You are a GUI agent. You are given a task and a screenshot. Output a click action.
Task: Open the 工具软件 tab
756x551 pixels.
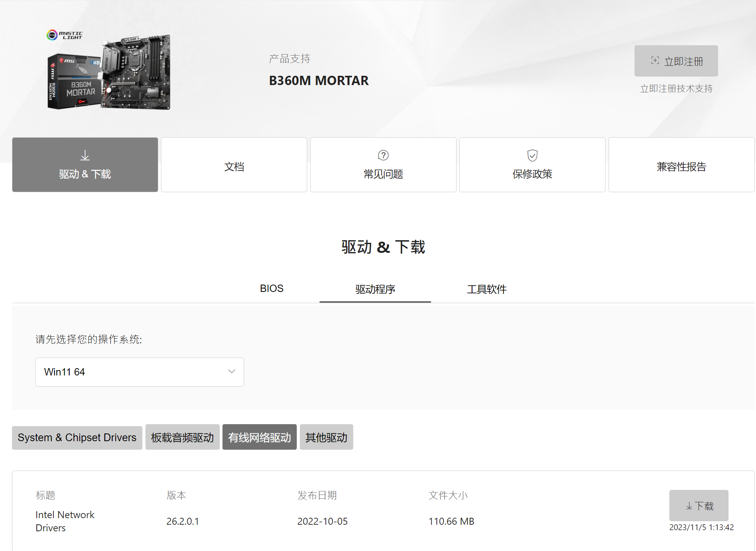pos(487,289)
